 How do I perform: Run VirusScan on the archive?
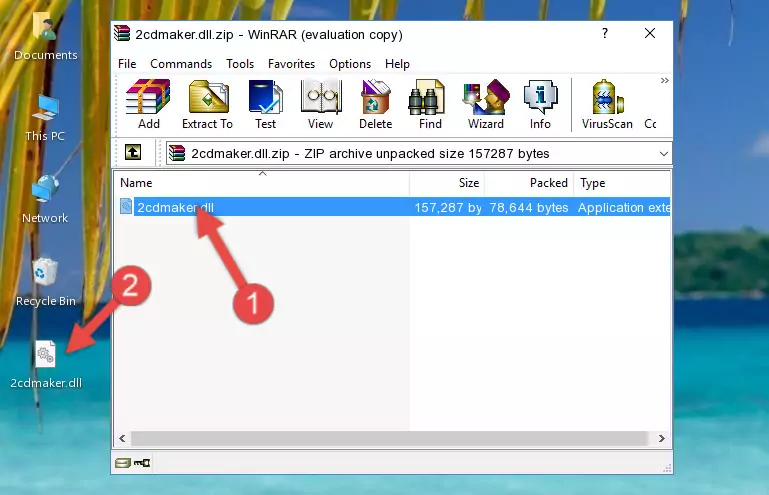click(x=607, y=104)
